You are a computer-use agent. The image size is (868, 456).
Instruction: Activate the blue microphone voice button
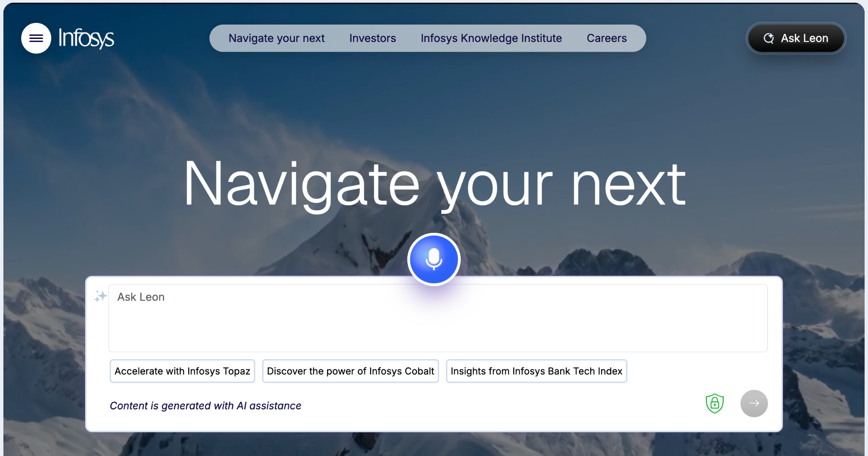coord(434,259)
